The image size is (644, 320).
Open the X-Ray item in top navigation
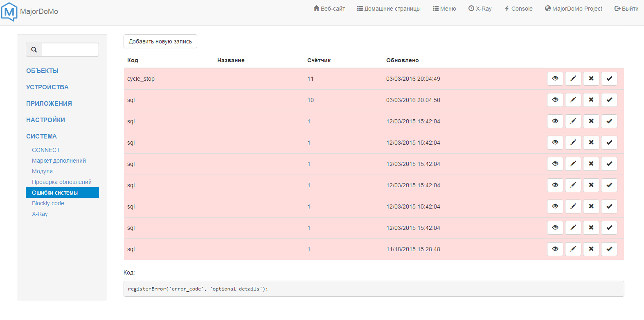pyautogui.click(x=480, y=9)
